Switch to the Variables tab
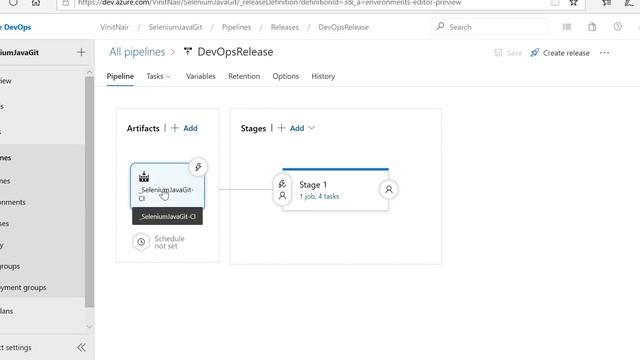Viewport: 640px width, 360px height. click(200, 76)
